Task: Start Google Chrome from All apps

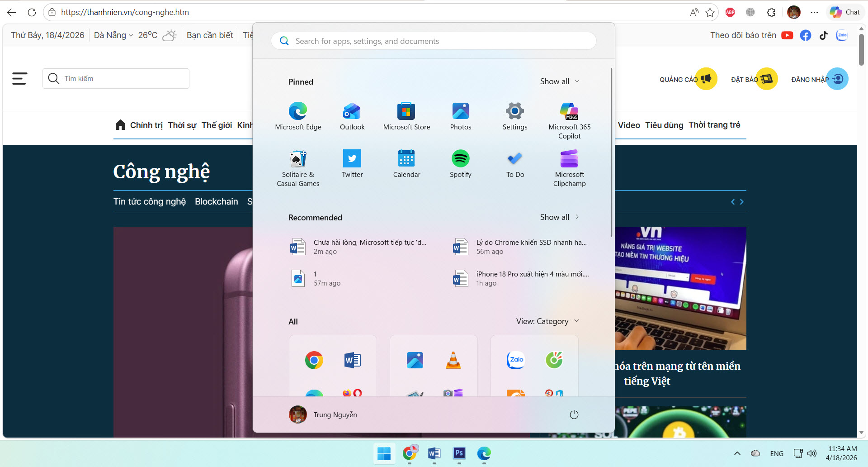Action: pyautogui.click(x=314, y=360)
